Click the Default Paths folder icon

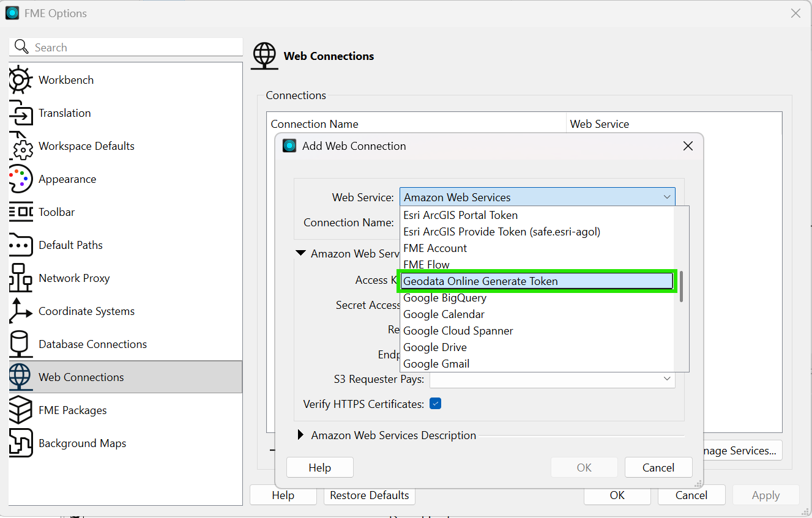pyautogui.click(x=20, y=245)
